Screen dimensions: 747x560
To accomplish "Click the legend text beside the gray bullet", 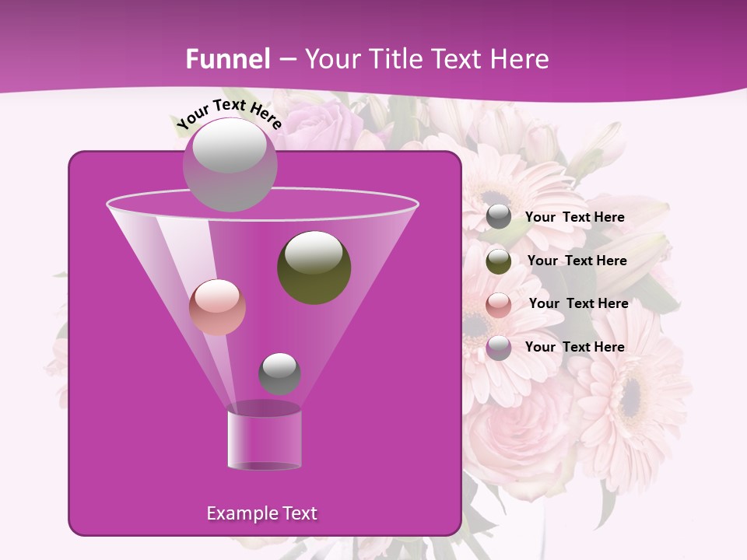I will (574, 218).
